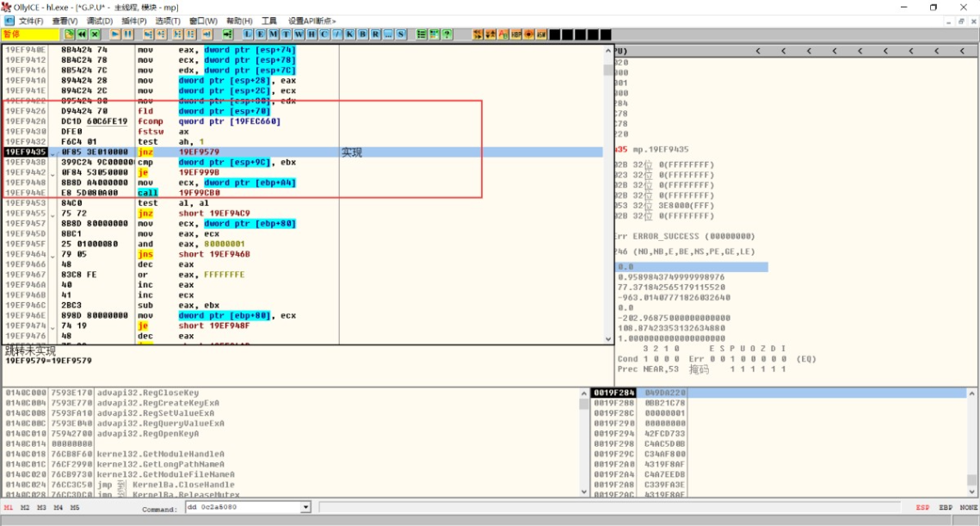Click the Trace over toolbar icon
Viewport: 980px width, 526px height.
click(x=191, y=34)
